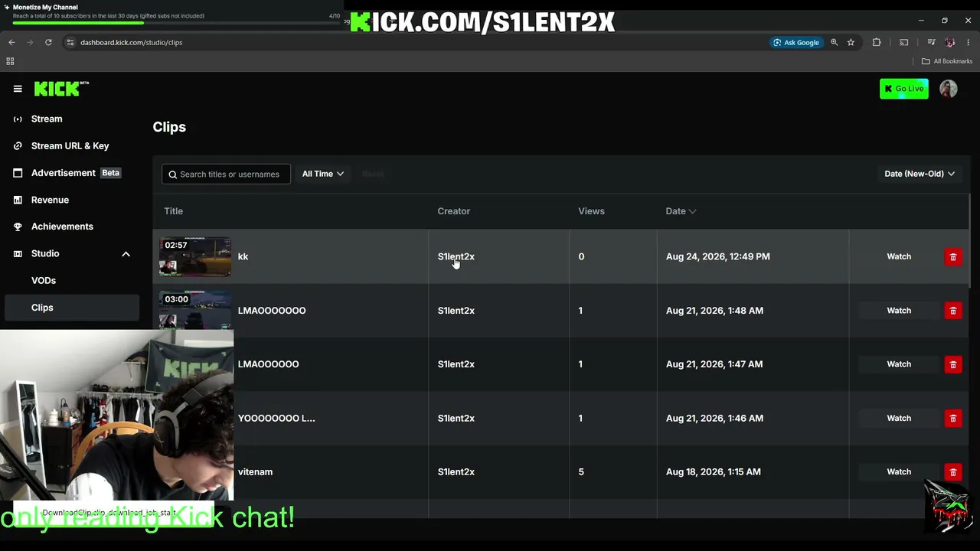Open the apps grid in the bookmarks bar

point(10,61)
